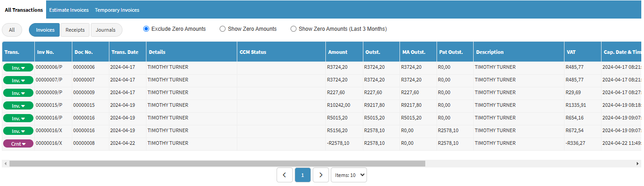The width and height of the screenshot is (644, 186).
Task: Show All transaction types
Action: 12,30
